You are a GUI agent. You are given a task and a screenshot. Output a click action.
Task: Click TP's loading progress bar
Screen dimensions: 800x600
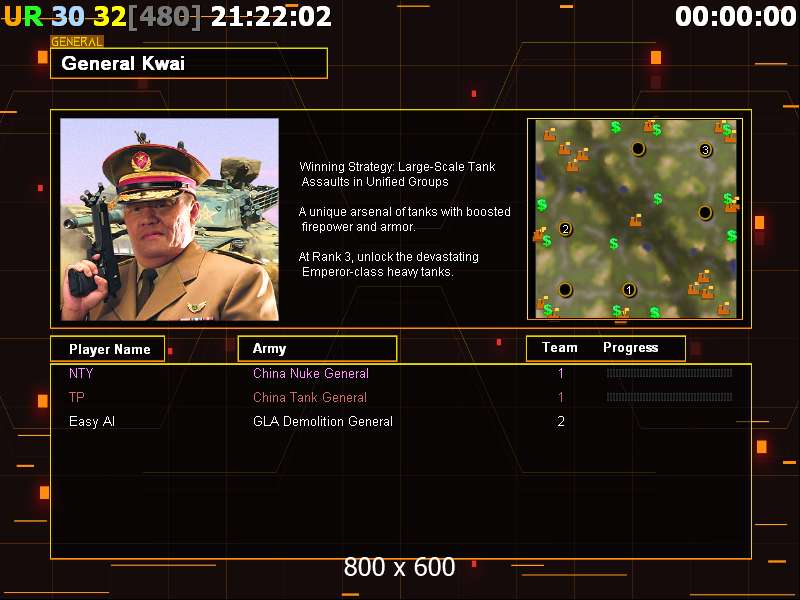click(x=669, y=397)
